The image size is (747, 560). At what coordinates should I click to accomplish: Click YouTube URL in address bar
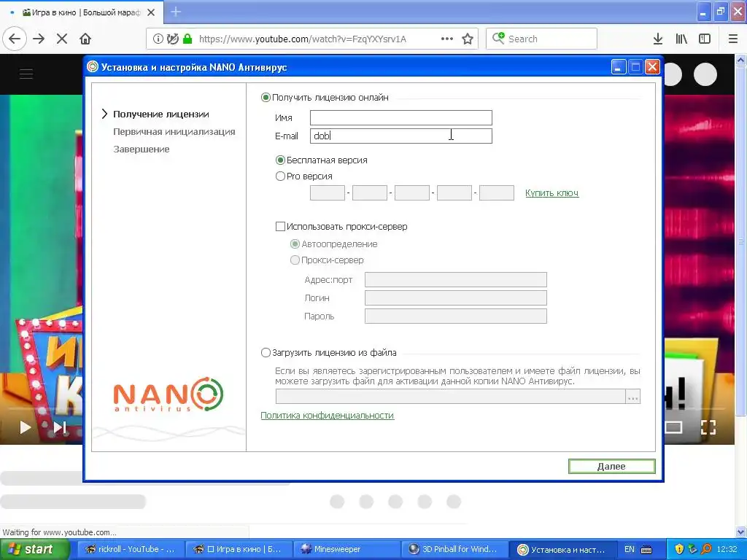pyautogui.click(x=303, y=39)
